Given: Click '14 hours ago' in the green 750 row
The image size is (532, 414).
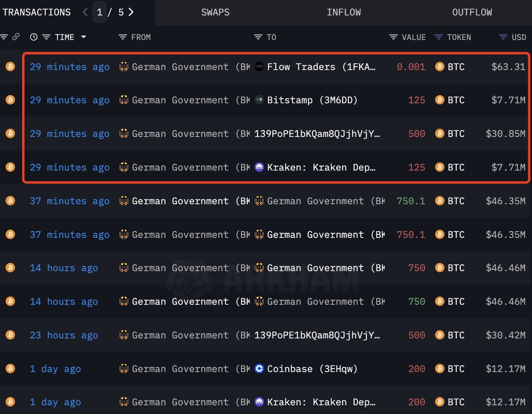Looking at the screenshot, I should [x=64, y=301].
